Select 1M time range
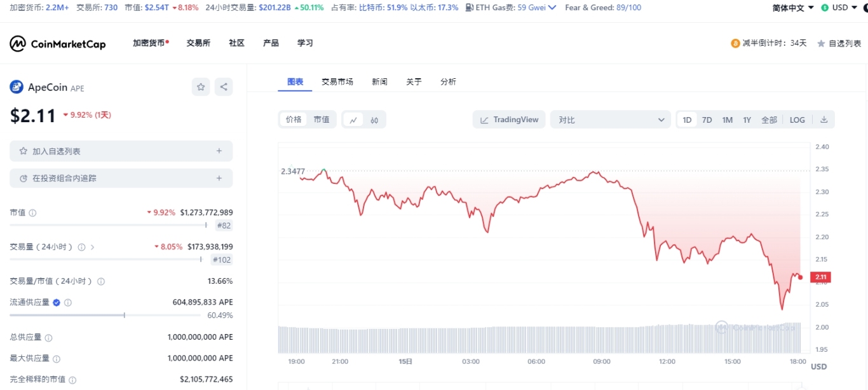The image size is (868, 390). [x=728, y=120]
